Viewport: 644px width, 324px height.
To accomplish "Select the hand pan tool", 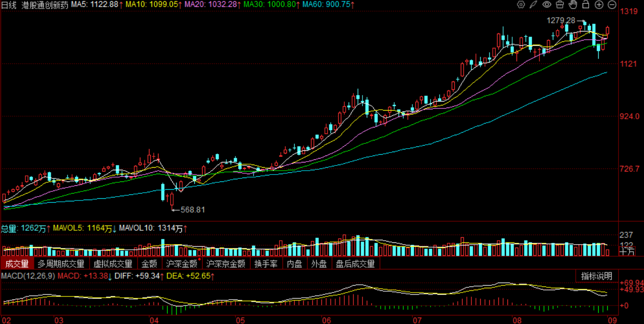I will click(573, 5).
